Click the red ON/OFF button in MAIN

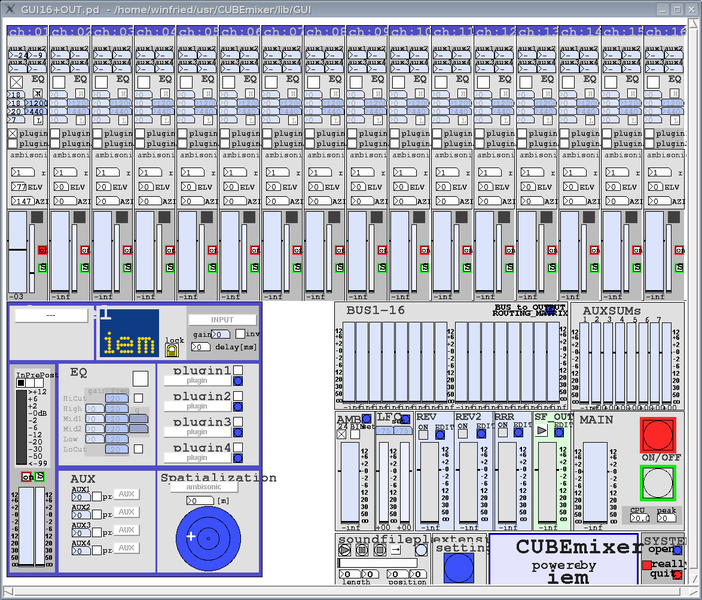[x=657, y=436]
